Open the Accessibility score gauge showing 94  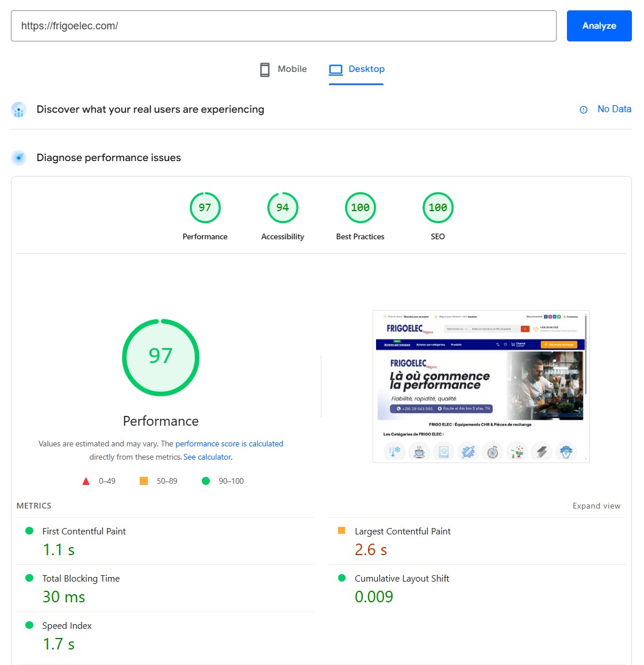click(x=282, y=208)
